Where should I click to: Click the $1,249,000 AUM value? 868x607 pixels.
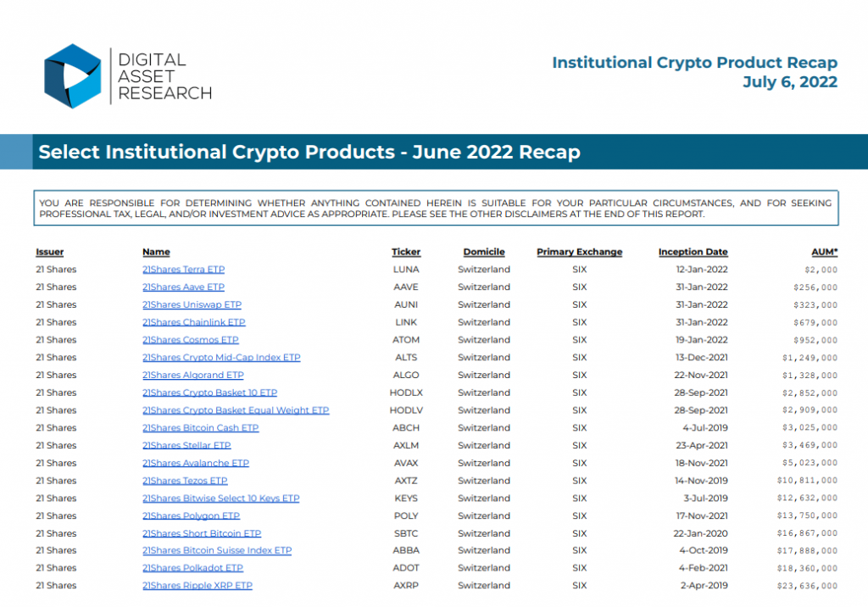[x=810, y=359]
